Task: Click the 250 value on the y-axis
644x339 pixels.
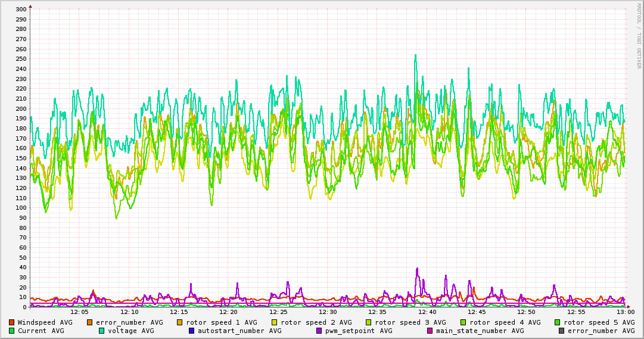Action: (21, 59)
